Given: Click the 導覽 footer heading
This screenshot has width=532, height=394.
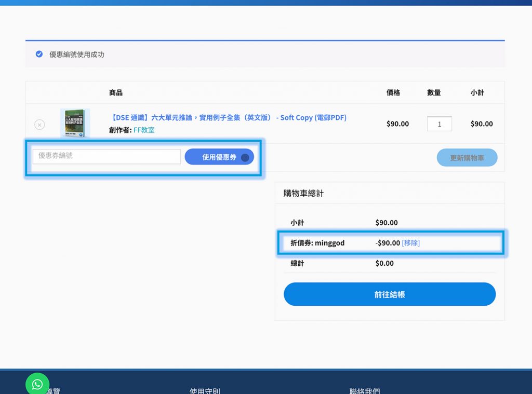Looking at the screenshot, I should 54,391.
